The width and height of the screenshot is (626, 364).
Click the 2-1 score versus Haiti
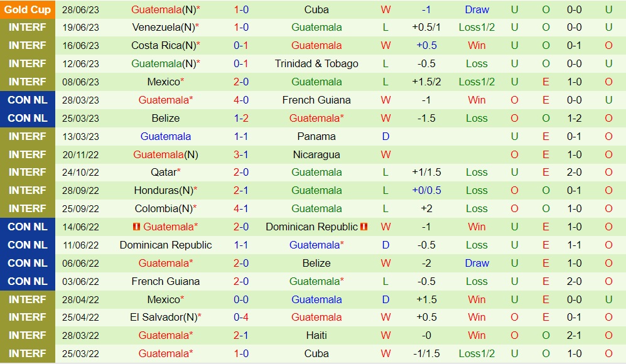[241, 335]
